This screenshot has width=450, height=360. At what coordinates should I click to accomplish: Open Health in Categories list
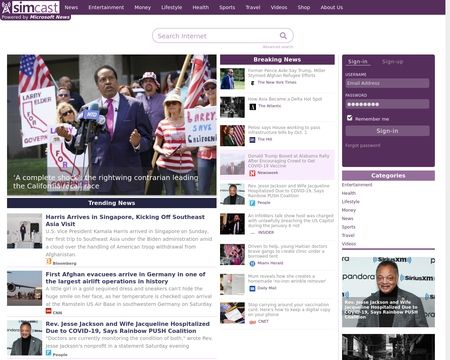click(349, 193)
